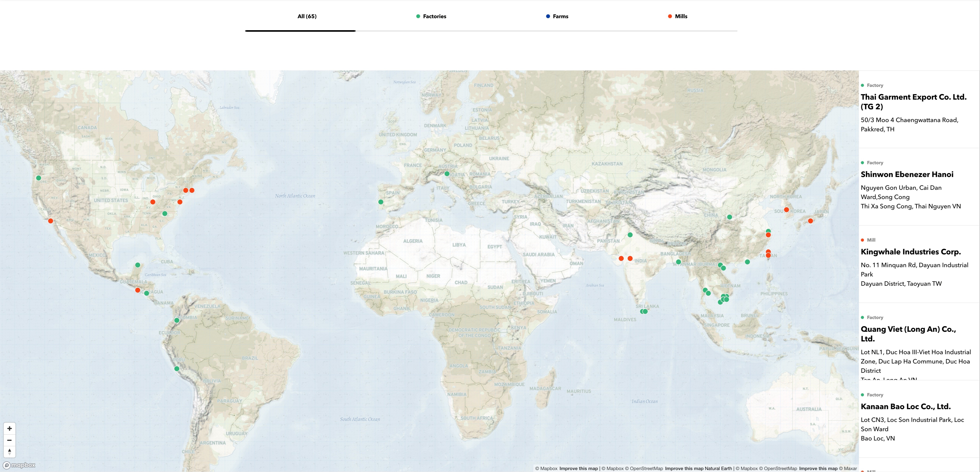980x472 pixels.
Task: Open the Shinwon Ebenezer Hanoi listing
Action: 919,187
